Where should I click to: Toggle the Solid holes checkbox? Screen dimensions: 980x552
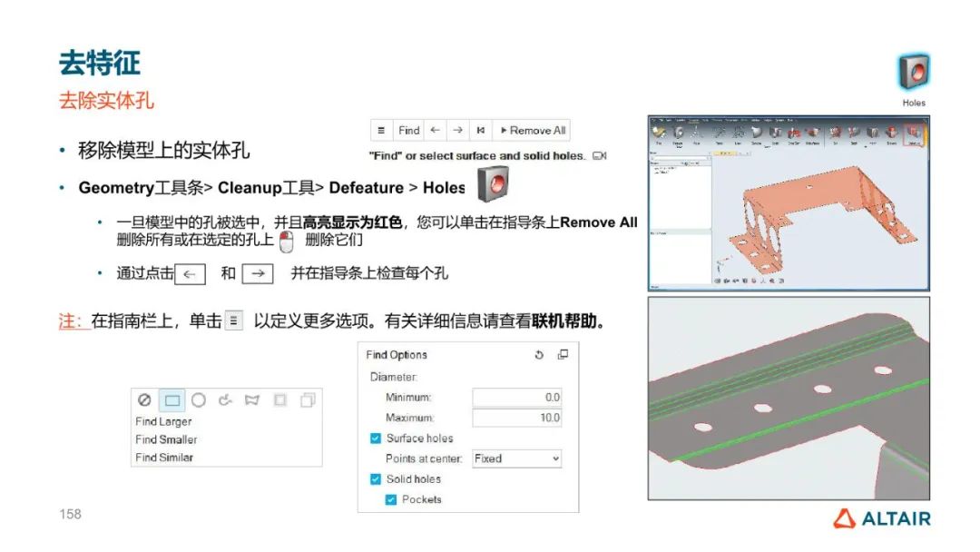point(376,479)
